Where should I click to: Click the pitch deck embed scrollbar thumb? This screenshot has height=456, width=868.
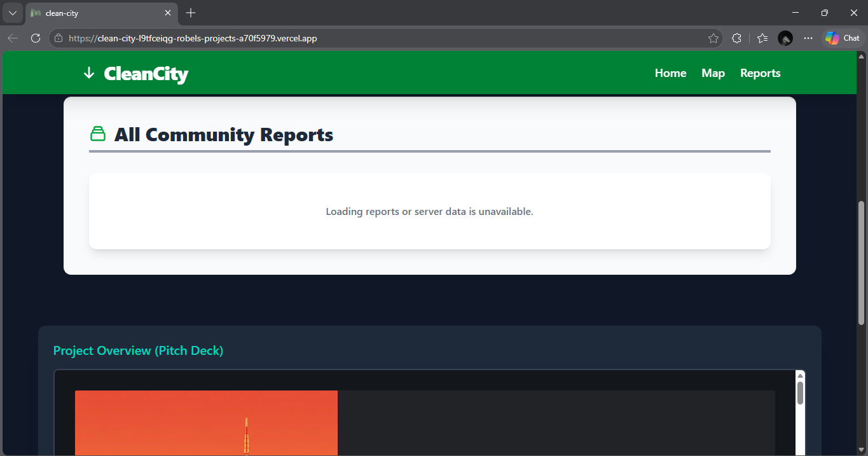(x=800, y=392)
